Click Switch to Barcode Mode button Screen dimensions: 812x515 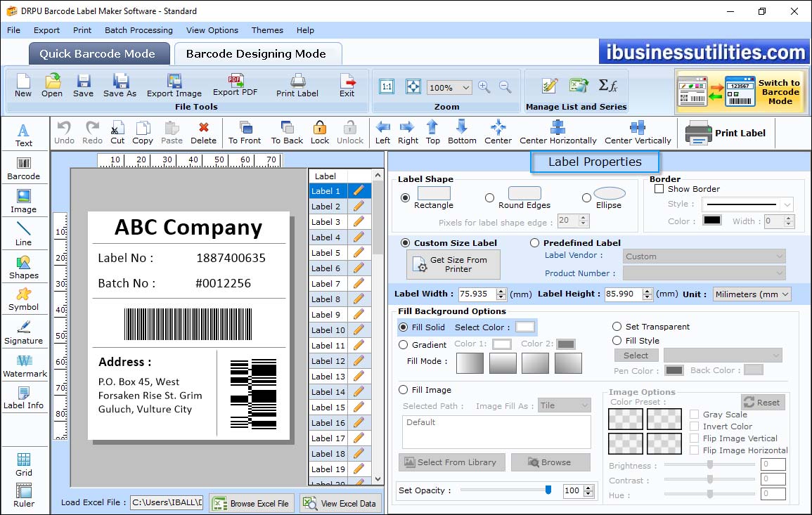[x=742, y=91]
